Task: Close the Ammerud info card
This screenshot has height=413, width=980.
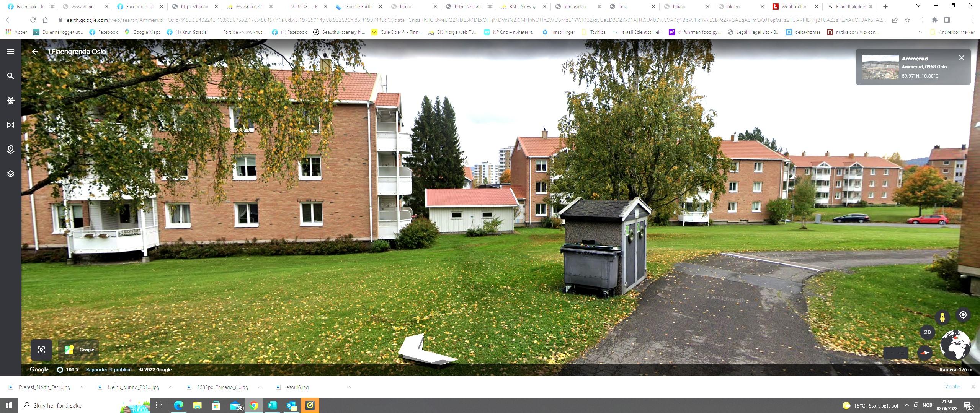Action: coord(962,58)
